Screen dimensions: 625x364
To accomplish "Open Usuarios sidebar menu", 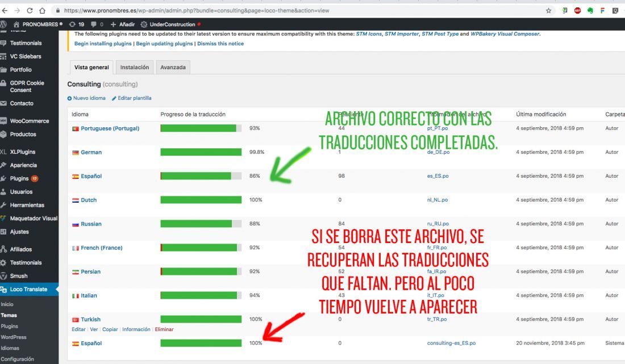I will click(x=21, y=192).
